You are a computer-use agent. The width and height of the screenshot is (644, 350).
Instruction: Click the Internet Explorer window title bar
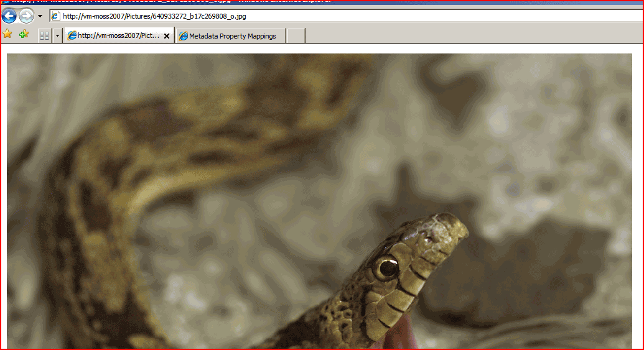click(311, 2)
